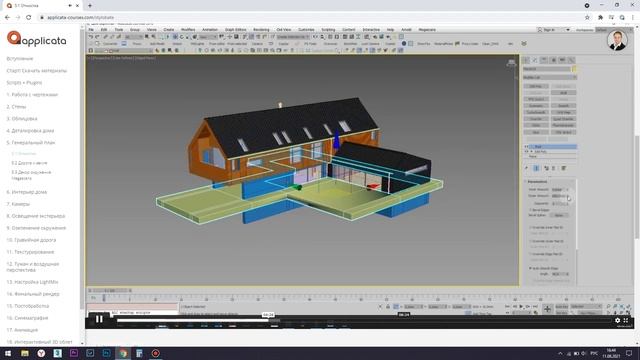Open the Modify tab in command panel
This screenshot has width=640, height=360.
535,60
